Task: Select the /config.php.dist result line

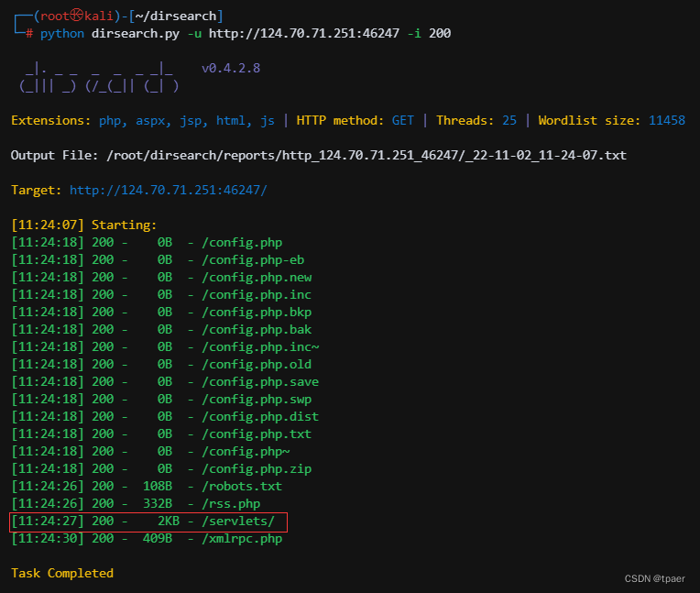Action: 165,417
